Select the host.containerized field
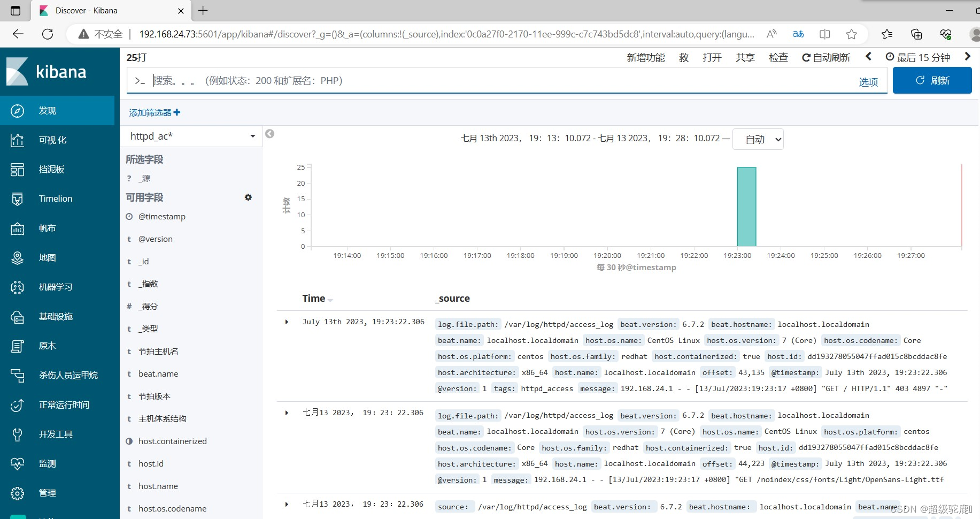Image resolution: width=980 pixels, height=519 pixels. point(173,441)
